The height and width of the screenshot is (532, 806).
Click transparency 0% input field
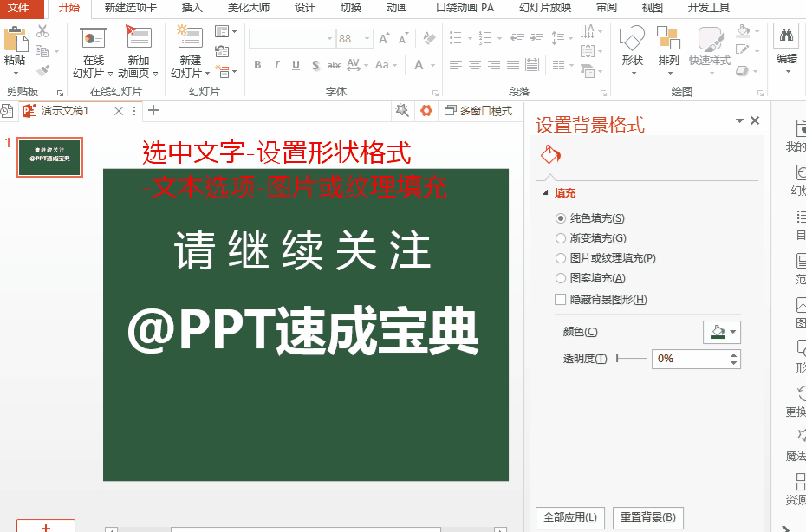[690, 359]
